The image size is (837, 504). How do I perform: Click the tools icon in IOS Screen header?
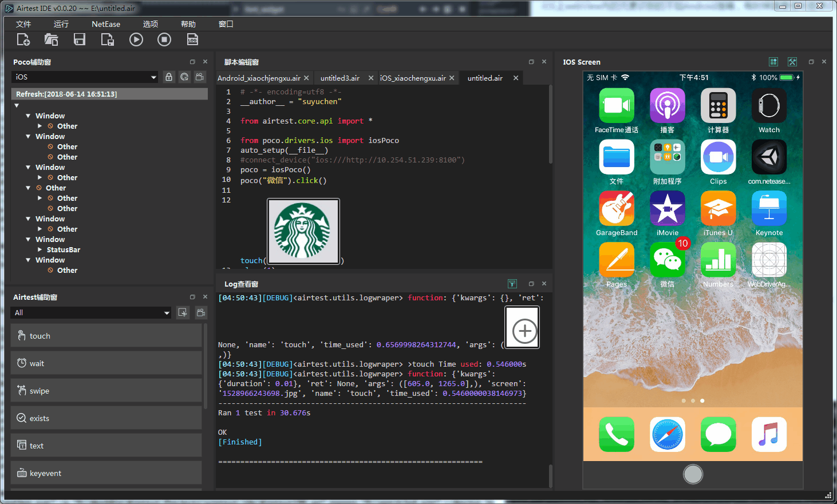pos(792,62)
